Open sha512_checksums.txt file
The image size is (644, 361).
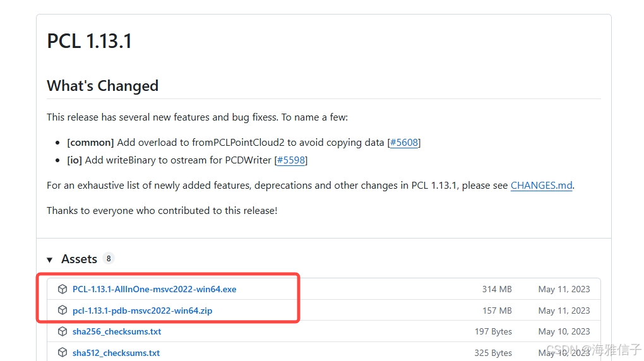[x=116, y=353]
